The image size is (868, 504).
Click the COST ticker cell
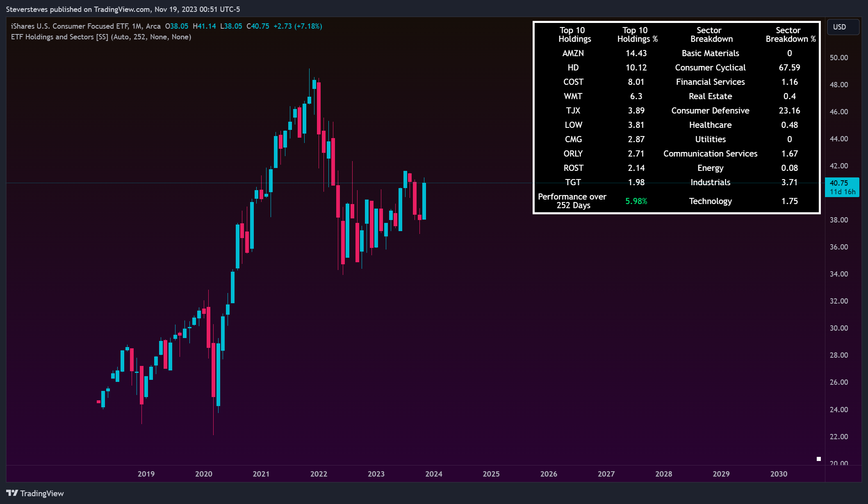tap(573, 82)
